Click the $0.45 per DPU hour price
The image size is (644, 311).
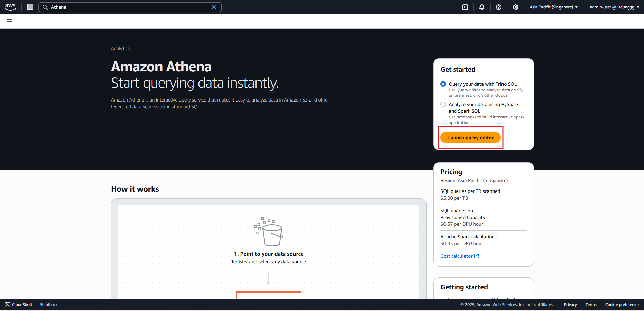462,243
